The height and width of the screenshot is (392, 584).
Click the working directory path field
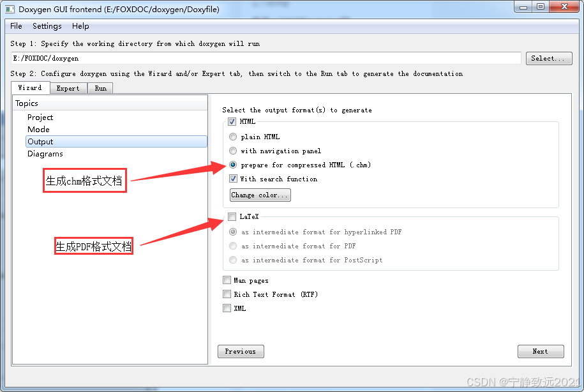(266, 59)
